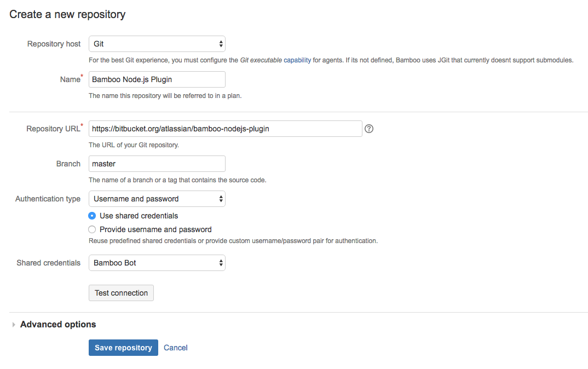This screenshot has height=369, width=588.
Task: Click 'The name this repository will be referred' hint
Action: pyautogui.click(x=165, y=96)
